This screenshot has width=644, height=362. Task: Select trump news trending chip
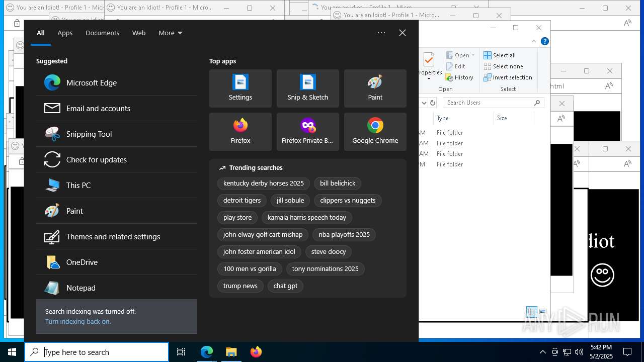point(240,286)
